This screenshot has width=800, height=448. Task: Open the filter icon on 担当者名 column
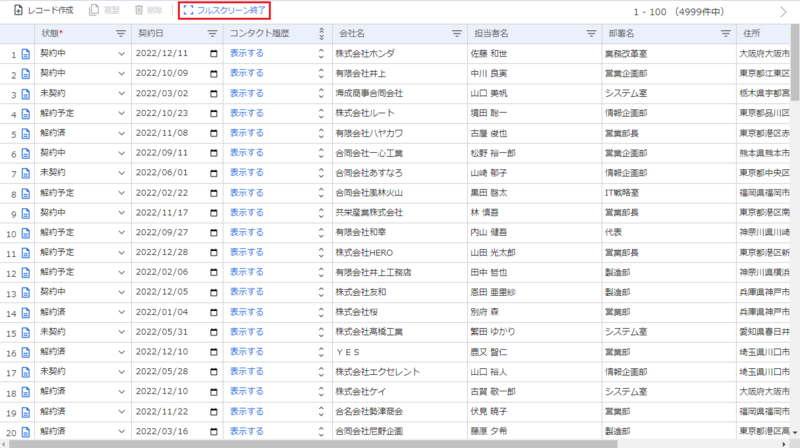(x=590, y=33)
